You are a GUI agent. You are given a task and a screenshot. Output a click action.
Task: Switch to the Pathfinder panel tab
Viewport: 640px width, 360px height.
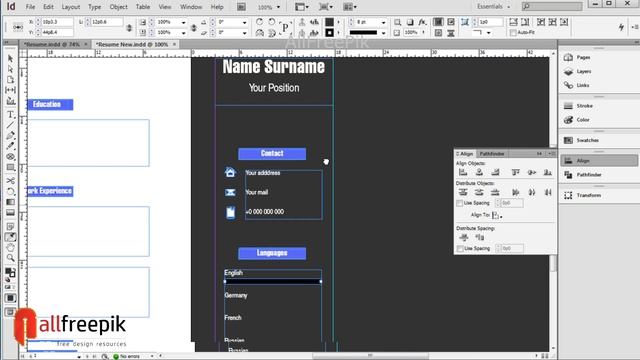coord(491,153)
